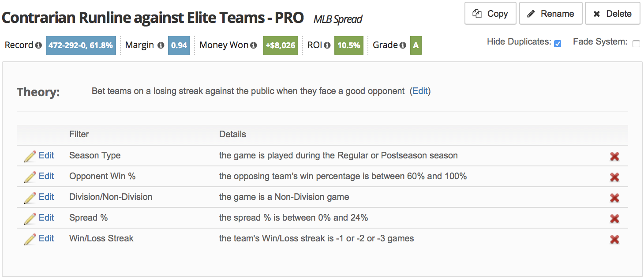Click the Grade info icon

pos(403,45)
